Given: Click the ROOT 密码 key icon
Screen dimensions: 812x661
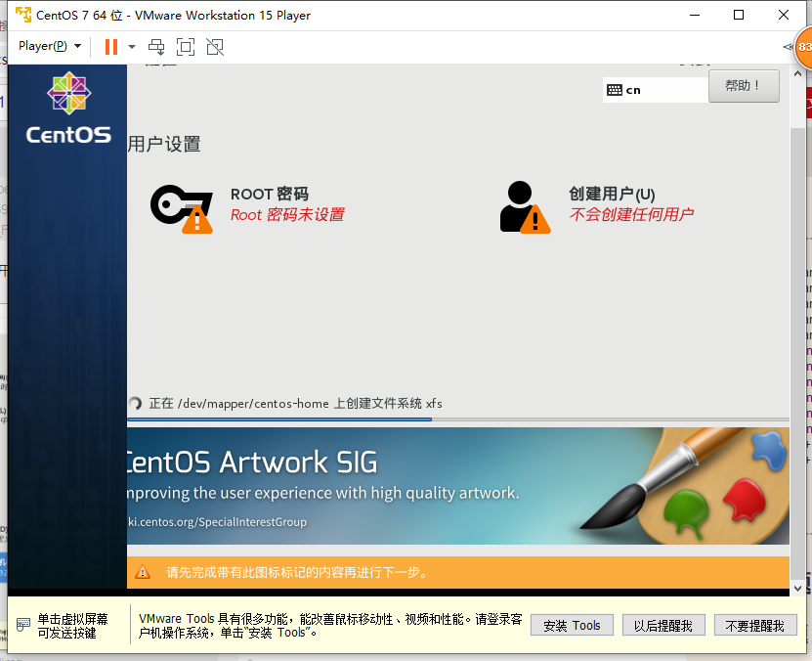Looking at the screenshot, I should pyautogui.click(x=182, y=208).
